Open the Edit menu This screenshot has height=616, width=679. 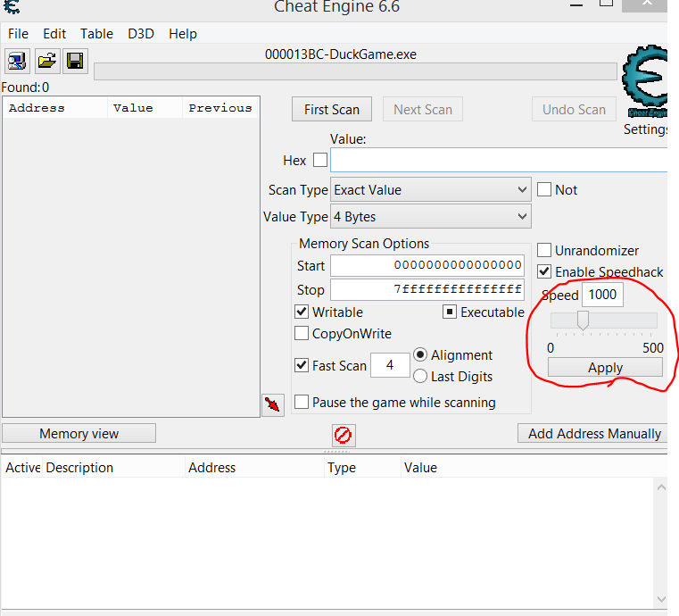pos(54,33)
